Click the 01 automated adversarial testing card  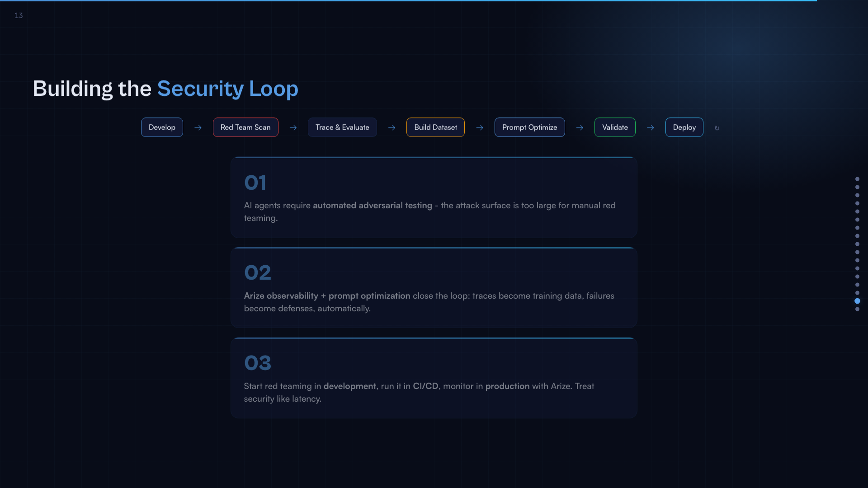pos(434,197)
